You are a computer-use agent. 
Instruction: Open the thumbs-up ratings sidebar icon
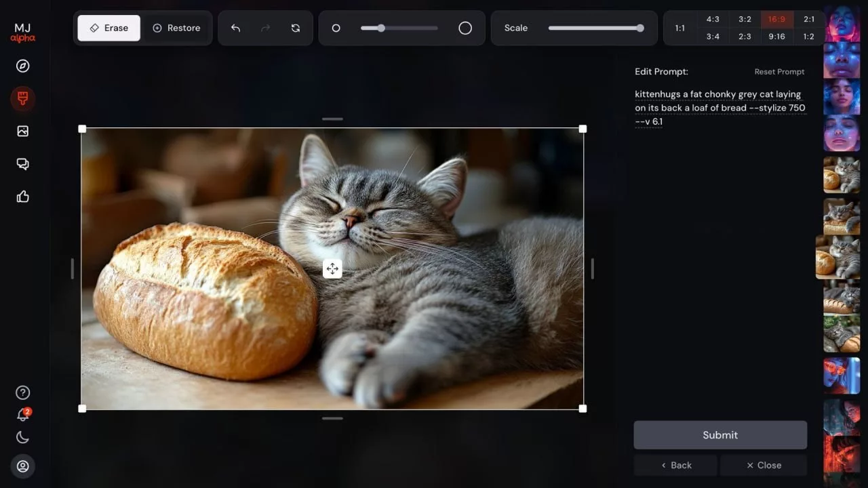pos(22,197)
